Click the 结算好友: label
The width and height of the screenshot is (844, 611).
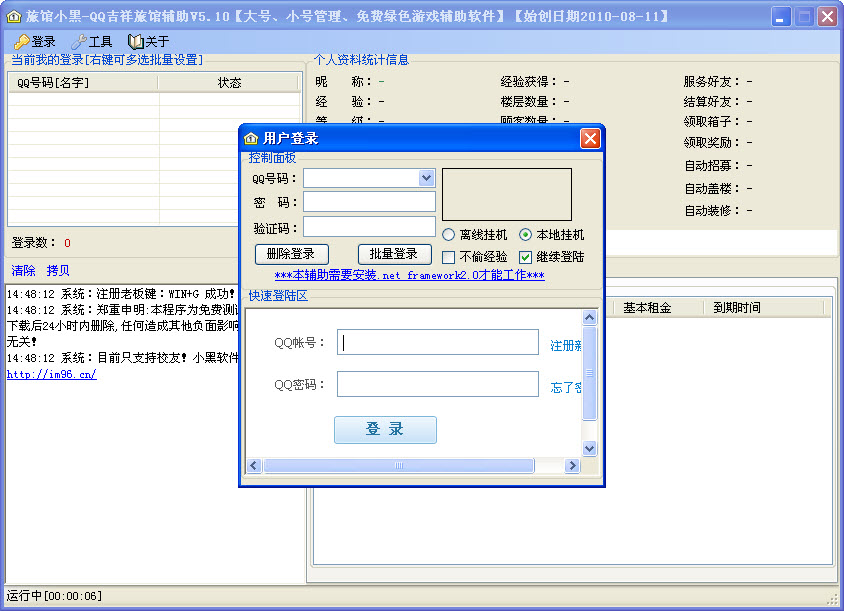712,101
